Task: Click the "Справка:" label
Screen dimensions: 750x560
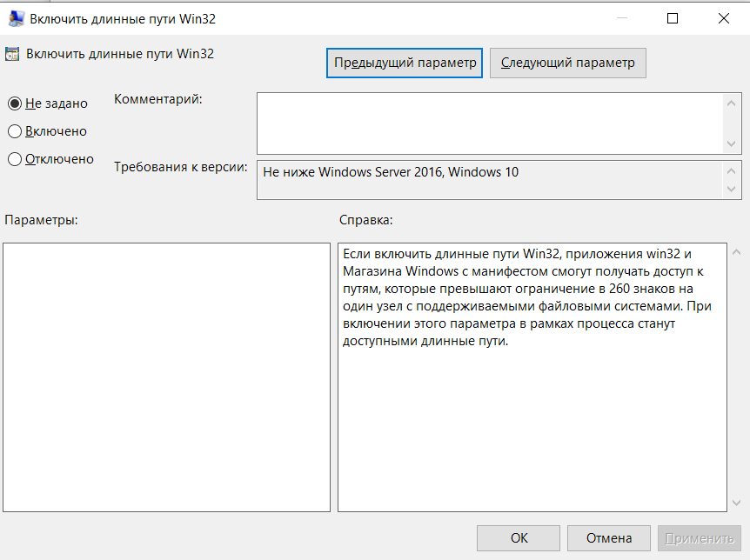Action: point(366,220)
